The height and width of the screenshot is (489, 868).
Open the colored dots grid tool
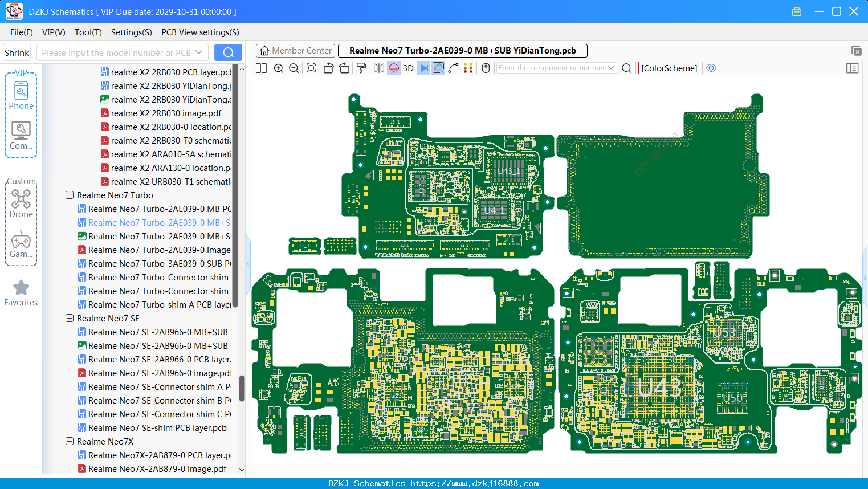468,68
